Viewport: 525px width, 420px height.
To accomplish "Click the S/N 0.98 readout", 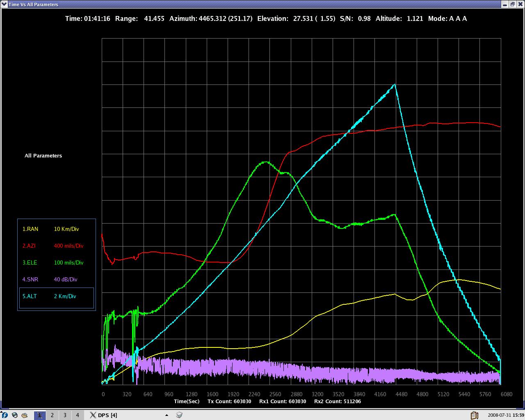I will (x=355, y=18).
